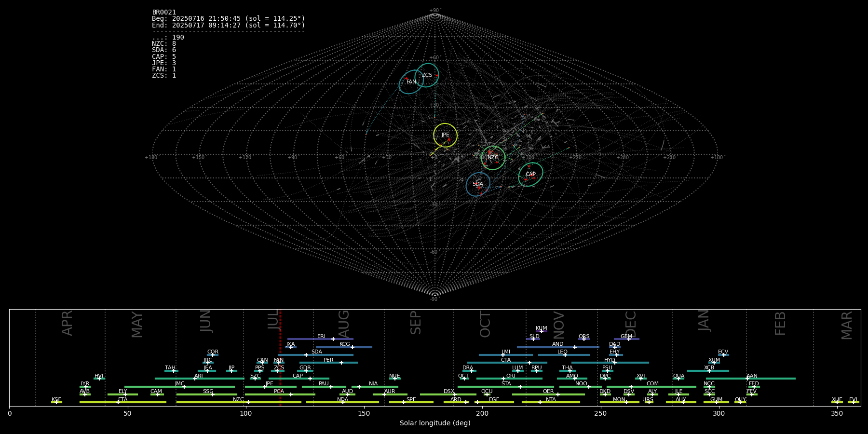The height and width of the screenshot is (434, 868).
Task: Click the FEB month label in the timeline
Action: (780, 323)
